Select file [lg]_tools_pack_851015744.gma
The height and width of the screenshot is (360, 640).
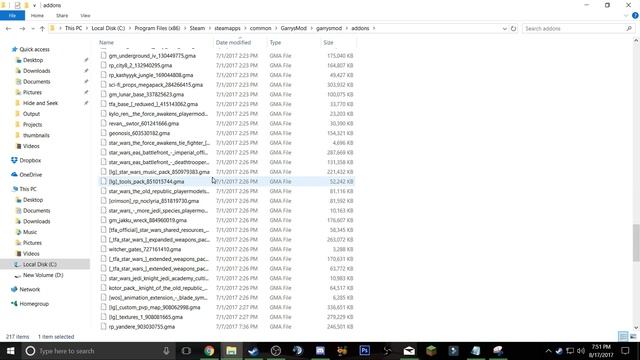pyautogui.click(x=146, y=182)
